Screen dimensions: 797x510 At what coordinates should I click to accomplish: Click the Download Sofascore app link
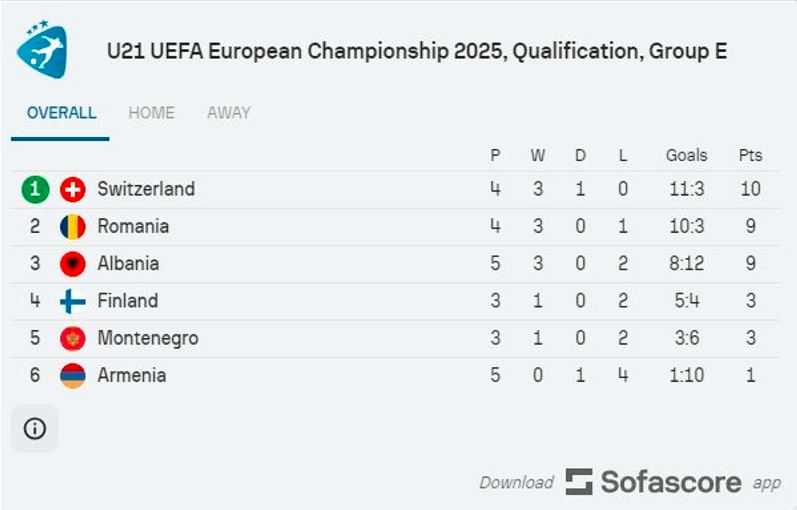[x=630, y=482]
